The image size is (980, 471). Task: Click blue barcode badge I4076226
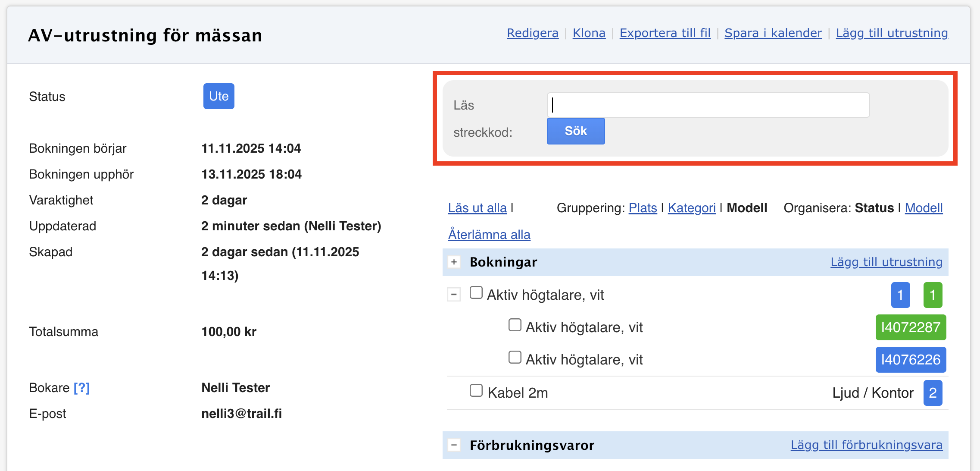tap(910, 360)
